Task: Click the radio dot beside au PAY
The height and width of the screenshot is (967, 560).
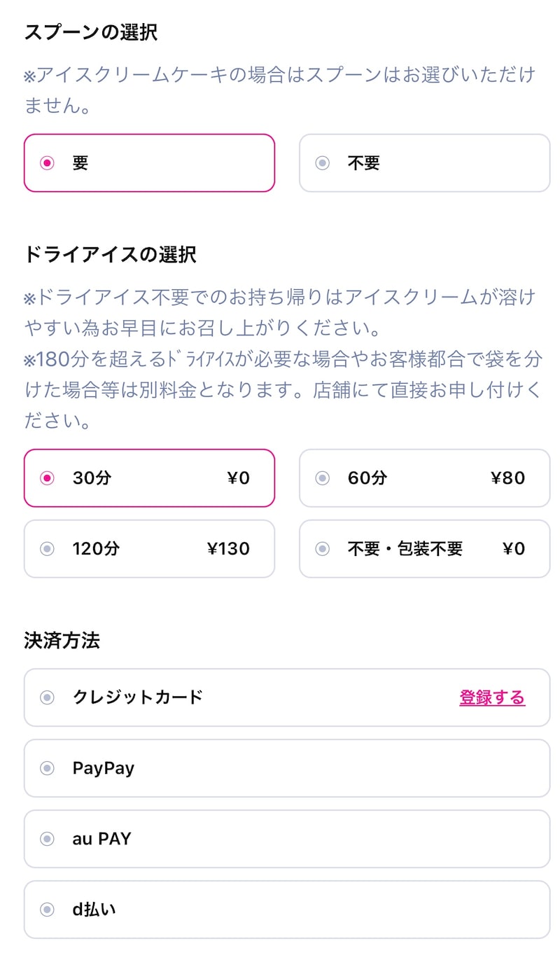Action: tap(47, 839)
